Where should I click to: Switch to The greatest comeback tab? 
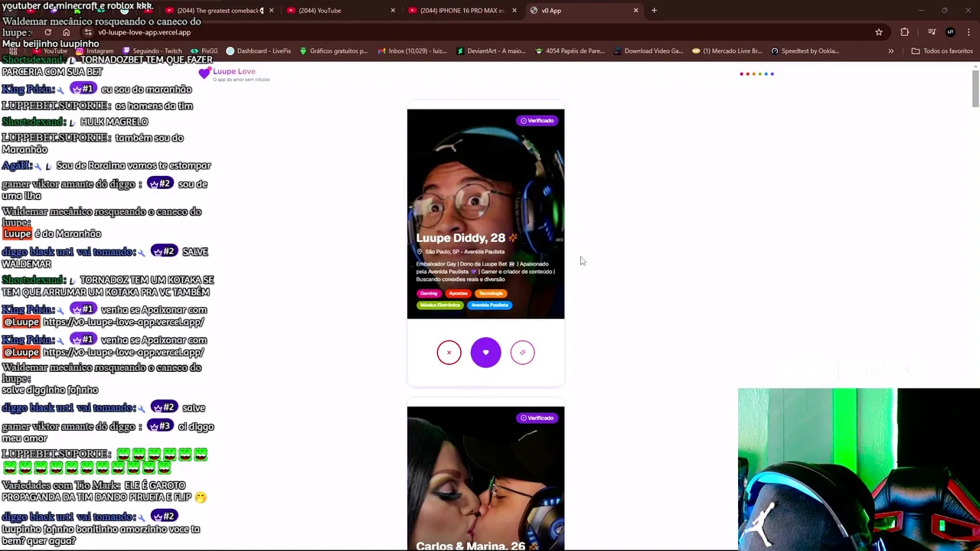click(214, 10)
